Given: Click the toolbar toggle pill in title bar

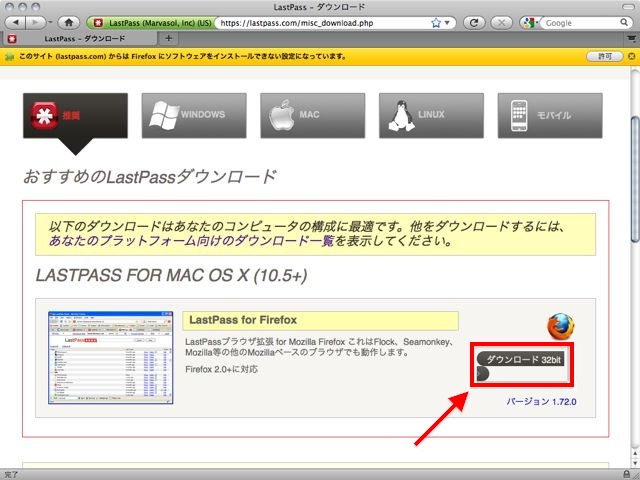Looking at the screenshot, I should tap(628, 7).
